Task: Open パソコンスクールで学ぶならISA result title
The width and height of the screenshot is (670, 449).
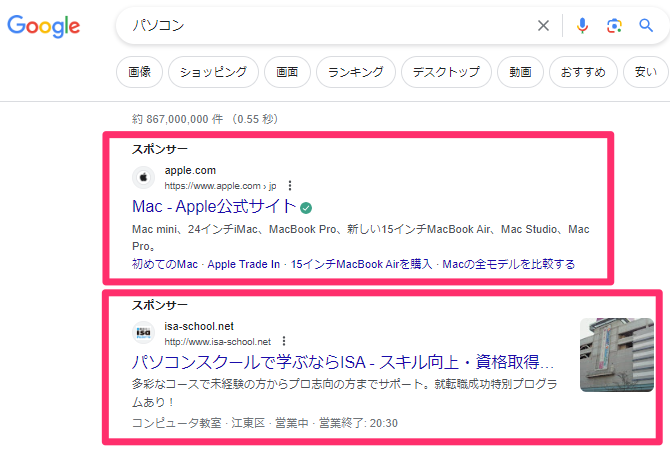Action: (343, 362)
